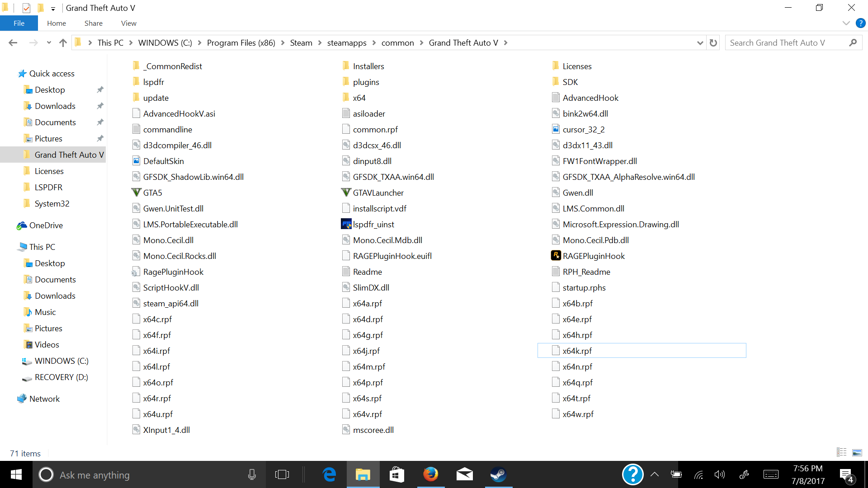This screenshot has width=868, height=488.
Task: Click the Search Grand Theft Auto V field
Action: (787, 43)
